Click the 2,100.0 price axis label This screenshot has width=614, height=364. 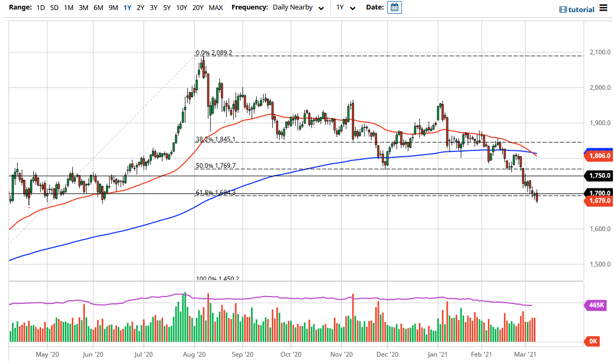click(x=600, y=52)
